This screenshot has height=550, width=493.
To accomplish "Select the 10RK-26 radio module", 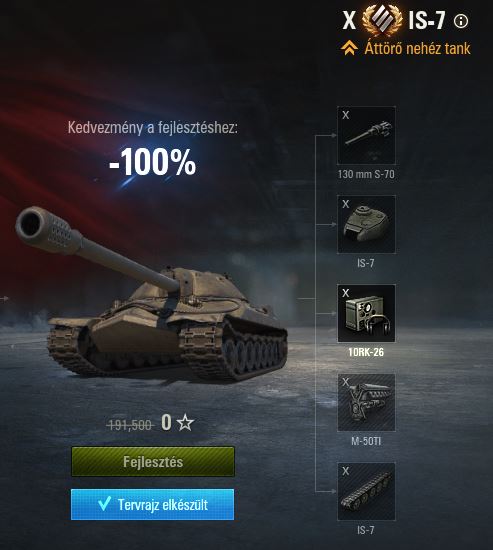I will (x=366, y=313).
